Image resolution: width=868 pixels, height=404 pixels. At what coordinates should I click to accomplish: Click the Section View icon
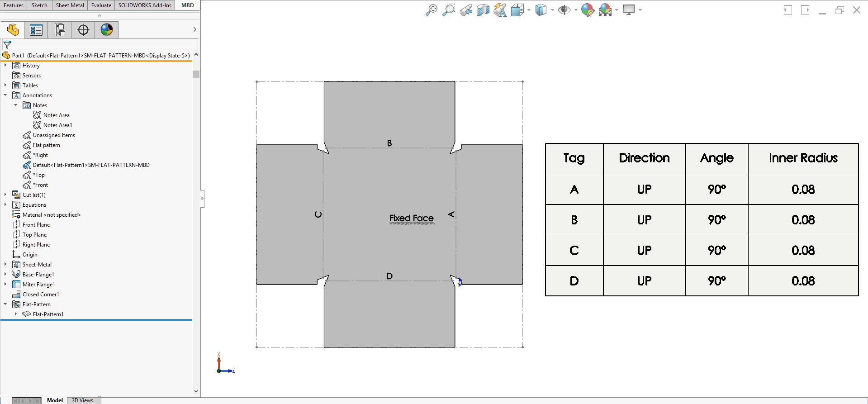(483, 10)
